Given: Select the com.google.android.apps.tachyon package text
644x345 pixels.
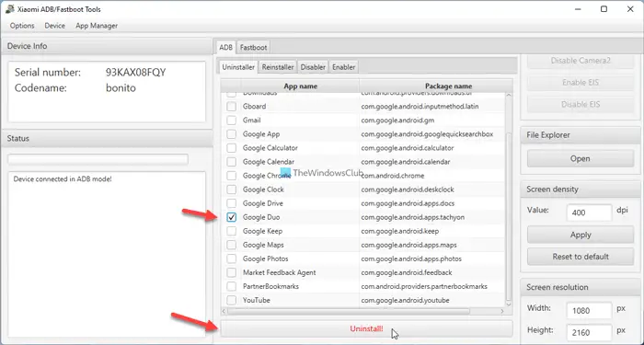Looking at the screenshot, I should (413, 217).
